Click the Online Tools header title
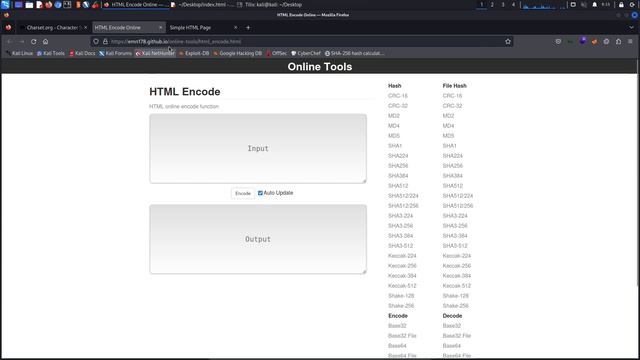The height and width of the screenshot is (360, 640). tap(320, 67)
